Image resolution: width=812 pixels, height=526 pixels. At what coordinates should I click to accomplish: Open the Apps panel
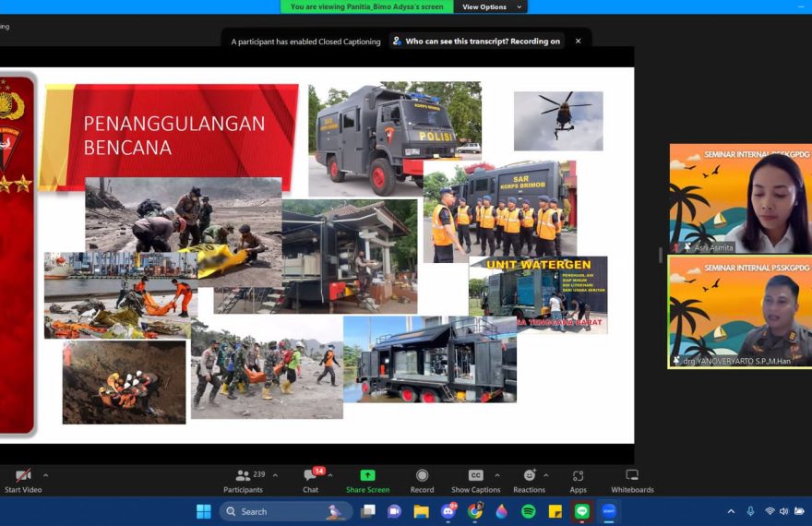coord(578,476)
